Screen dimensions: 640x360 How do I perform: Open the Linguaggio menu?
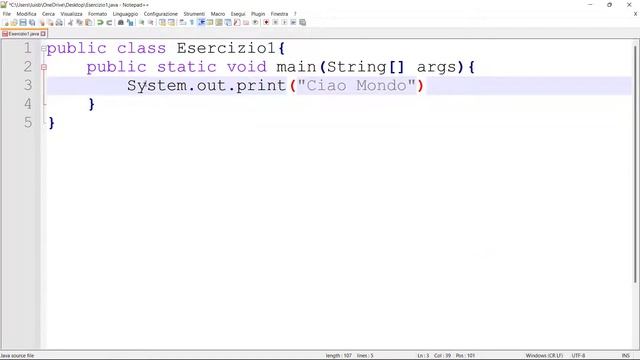(125, 14)
